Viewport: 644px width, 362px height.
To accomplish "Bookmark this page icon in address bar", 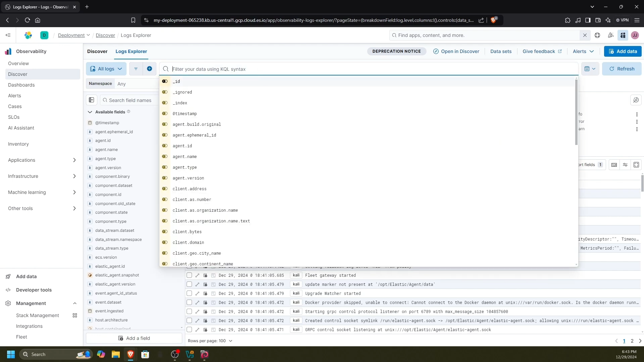I will (x=133, y=20).
